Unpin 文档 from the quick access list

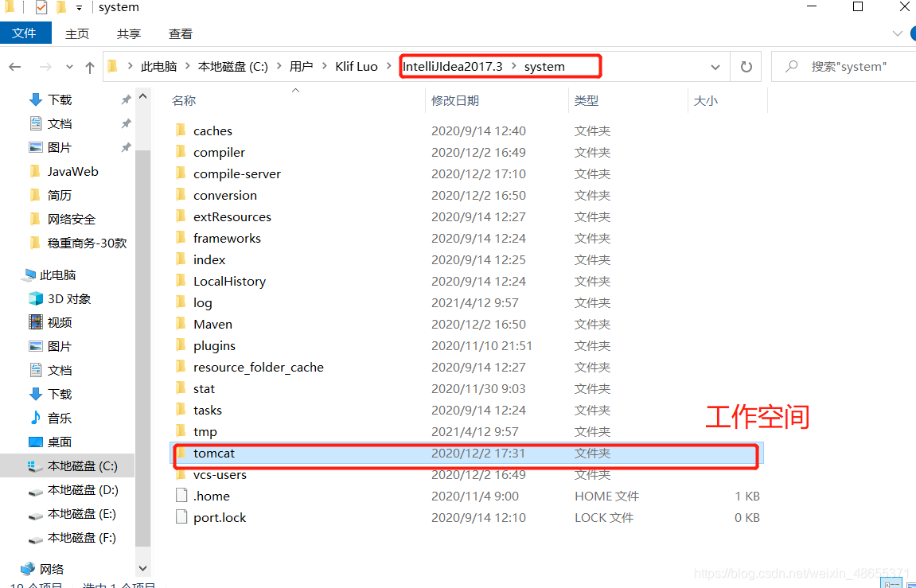click(x=125, y=123)
